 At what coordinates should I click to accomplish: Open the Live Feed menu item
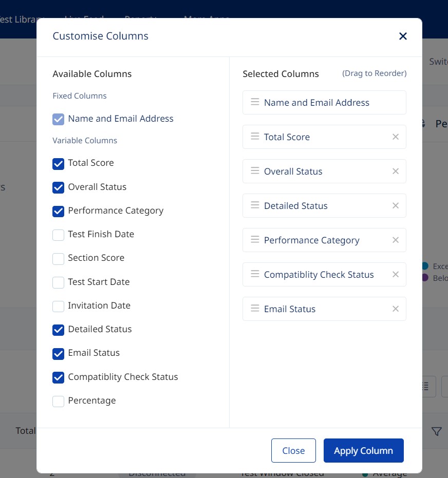[x=84, y=19]
